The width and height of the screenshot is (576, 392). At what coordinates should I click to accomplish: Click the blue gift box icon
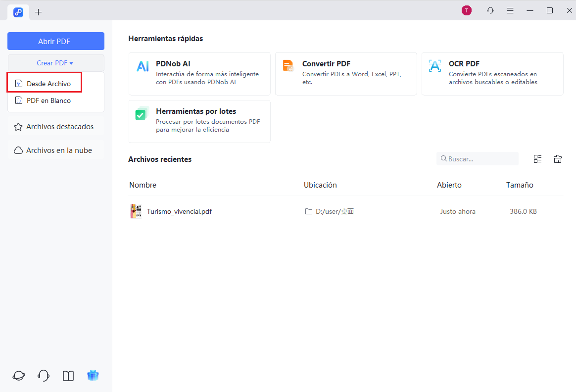tap(93, 376)
